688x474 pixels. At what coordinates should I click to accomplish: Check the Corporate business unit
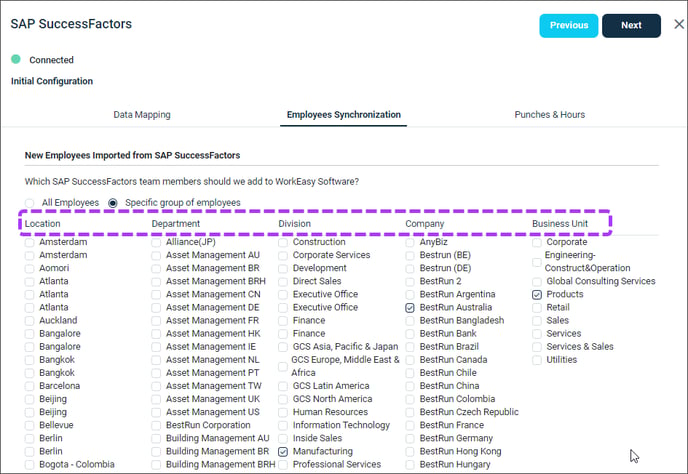click(537, 242)
